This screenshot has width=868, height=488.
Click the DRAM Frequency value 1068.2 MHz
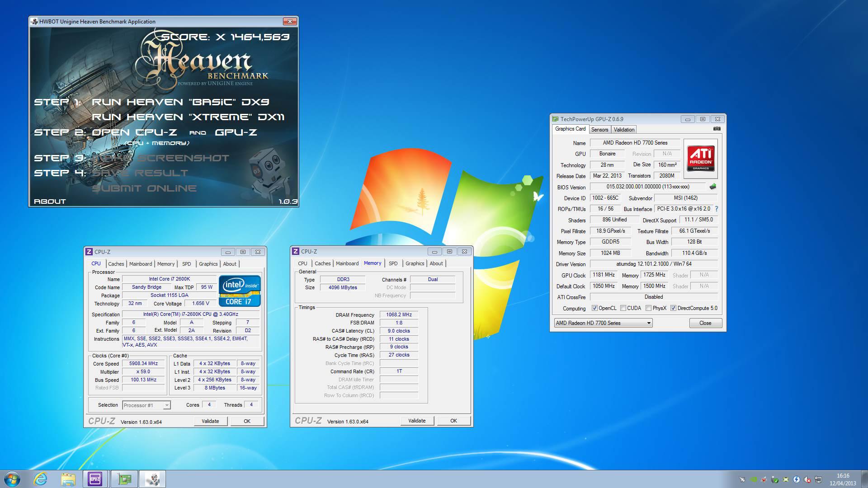(399, 314)
